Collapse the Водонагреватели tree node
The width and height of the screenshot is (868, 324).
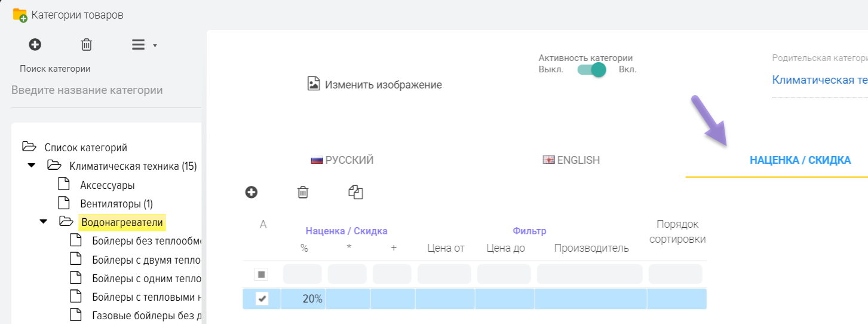click(x=44, y=222)
